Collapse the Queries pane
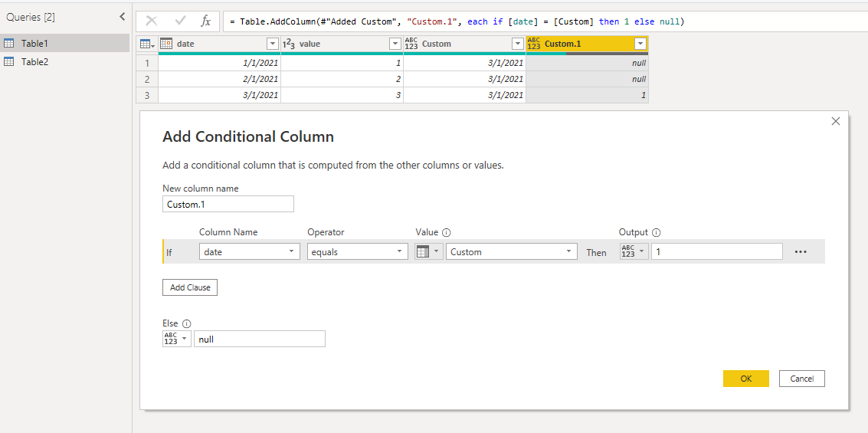This screenshot has height=433, width=868. [x=123, y=17]
